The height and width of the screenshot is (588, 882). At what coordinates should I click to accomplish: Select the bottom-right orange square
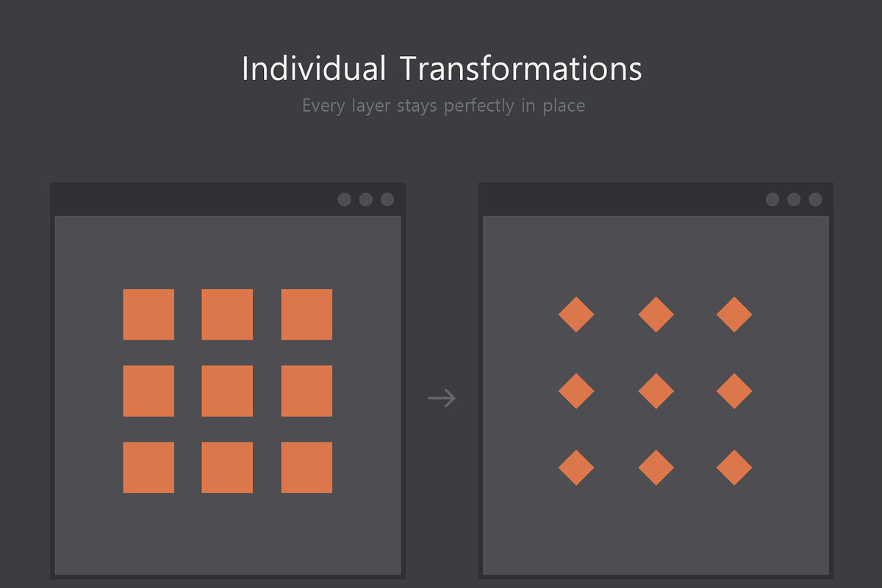(x=306, y=467)
